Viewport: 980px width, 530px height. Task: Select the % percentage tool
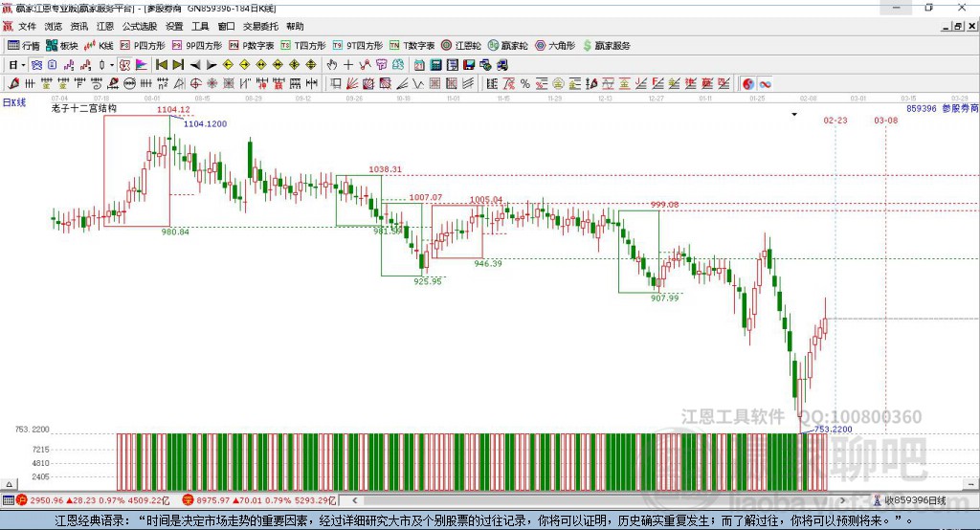pos(525,84)
